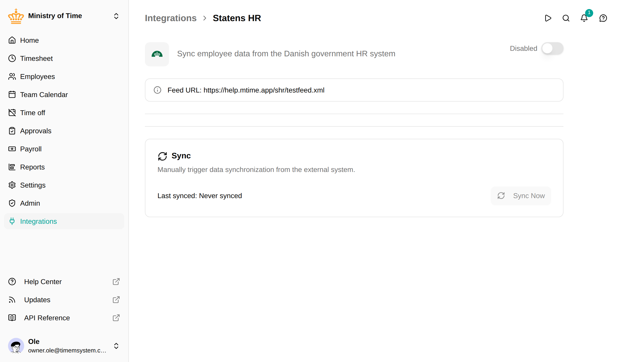Click the Sync Now button
644x362 pixels.
521,196
